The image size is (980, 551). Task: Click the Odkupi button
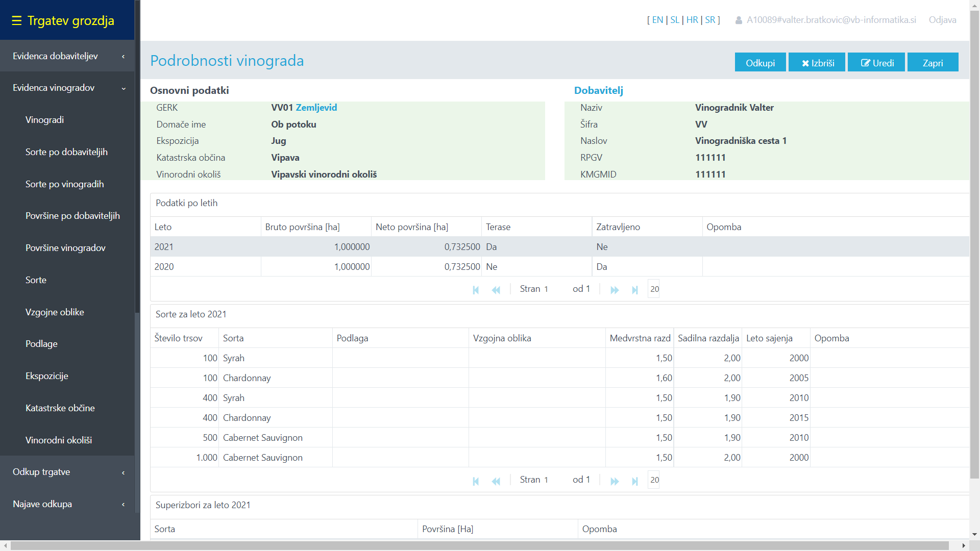pos(760,62)
